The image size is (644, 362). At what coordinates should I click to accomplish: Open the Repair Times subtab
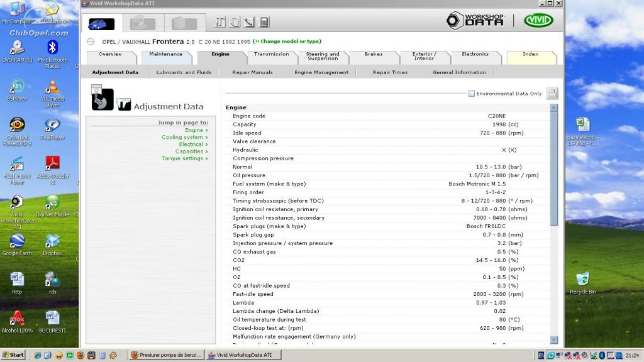(390, 72)
